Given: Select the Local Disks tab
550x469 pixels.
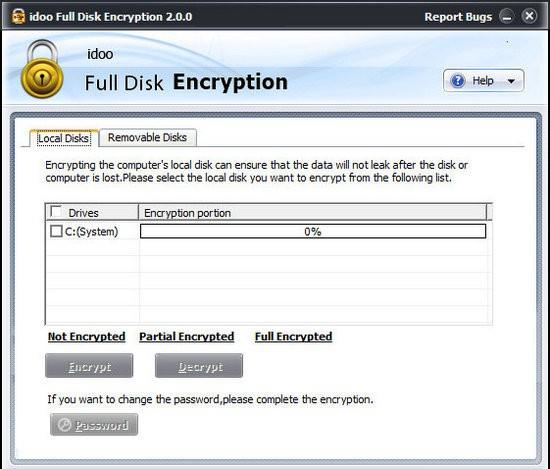Looking at the screenshot, I should [x=63, y=138].
